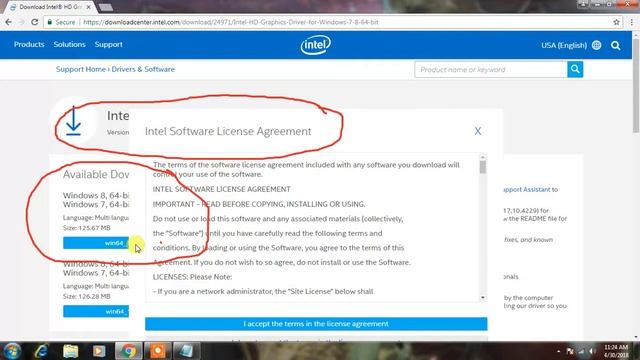Open Internet Explorer from taskbar
The height and width of the screenshot is (360, 640).
coord(41,351)
